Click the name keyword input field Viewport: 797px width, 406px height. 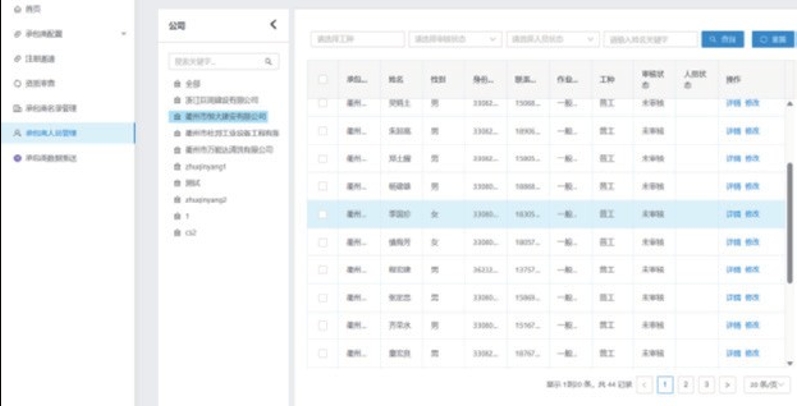click(650, 39)
